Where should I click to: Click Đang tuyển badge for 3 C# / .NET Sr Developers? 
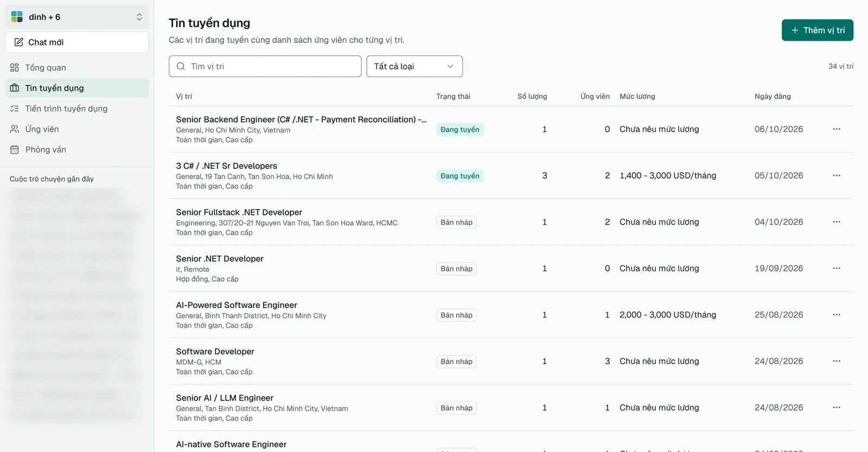click(460, 176)
